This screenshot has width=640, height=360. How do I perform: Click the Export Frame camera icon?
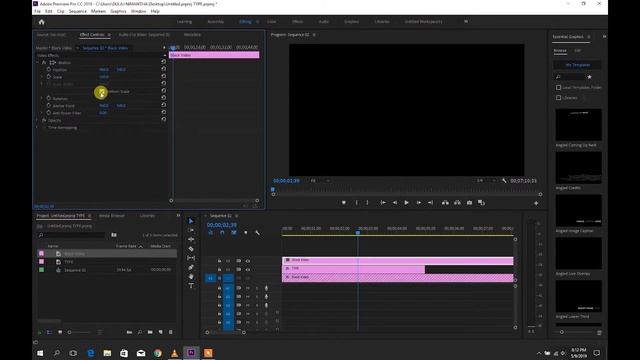(x=469, y=202)
